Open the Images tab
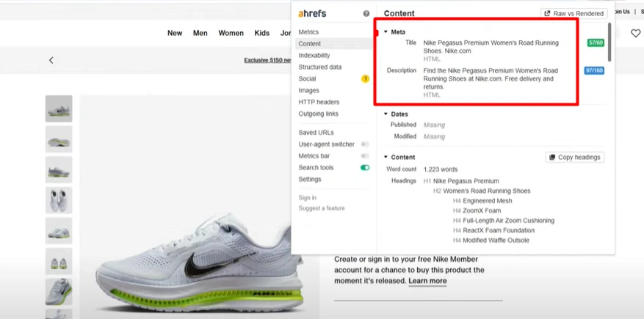Viewport: 644px width, 319px height. (x=309, y=91)
